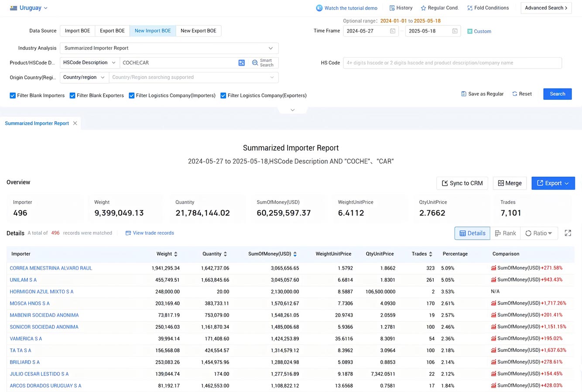582x392 pixels.
Task: Click the Save as Regular icon
Action: pos(464,94)
